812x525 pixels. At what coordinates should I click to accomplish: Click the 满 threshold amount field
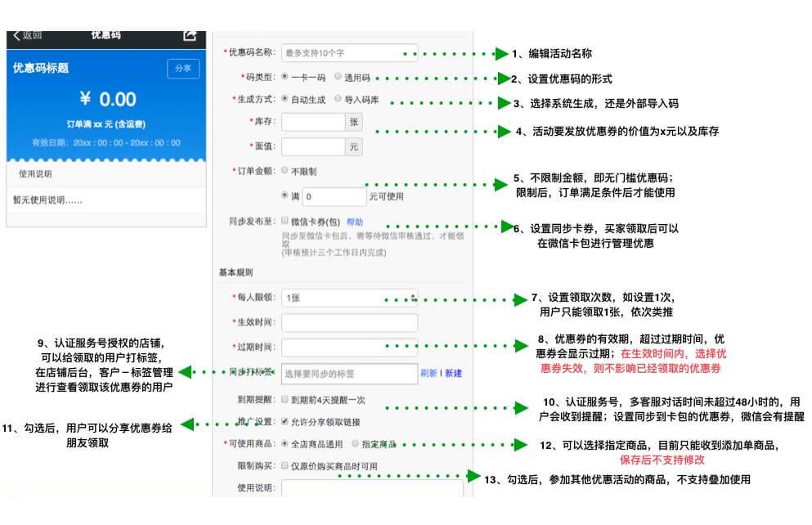[x=334, y=197]
